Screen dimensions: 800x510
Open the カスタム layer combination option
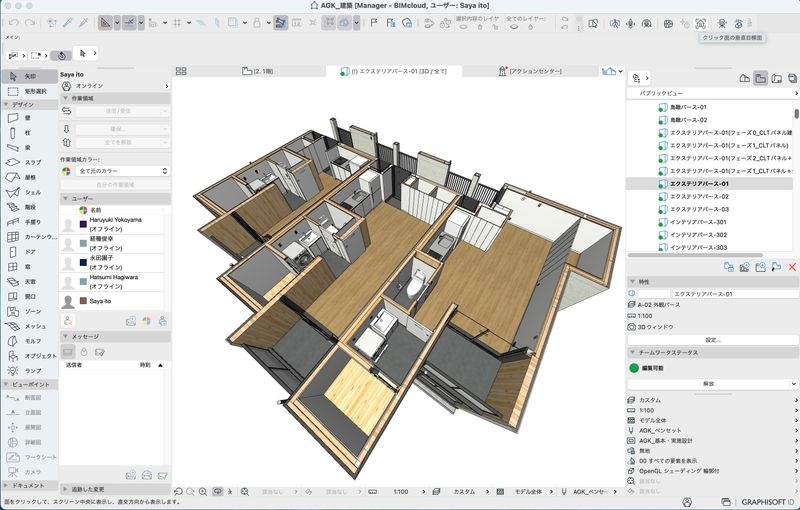click(x=712, y=400)
